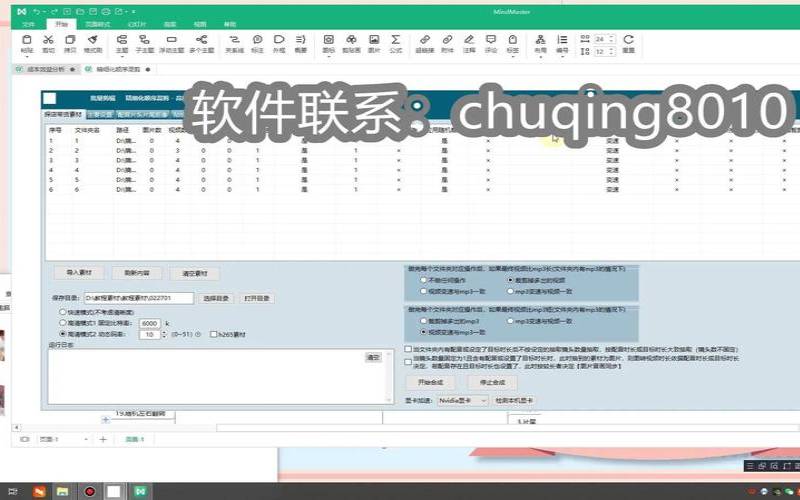Click the Copy icon in the ribbon

click(x=70, y=40)
